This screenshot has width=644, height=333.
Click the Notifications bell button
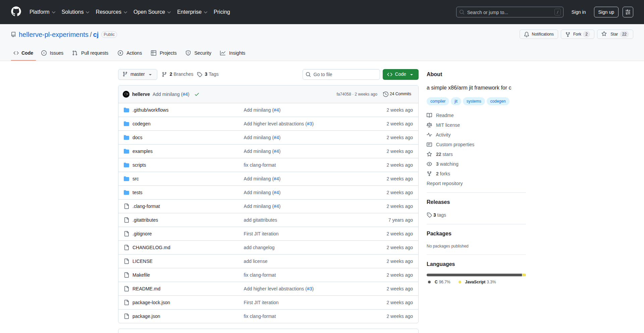coord(539,34)
